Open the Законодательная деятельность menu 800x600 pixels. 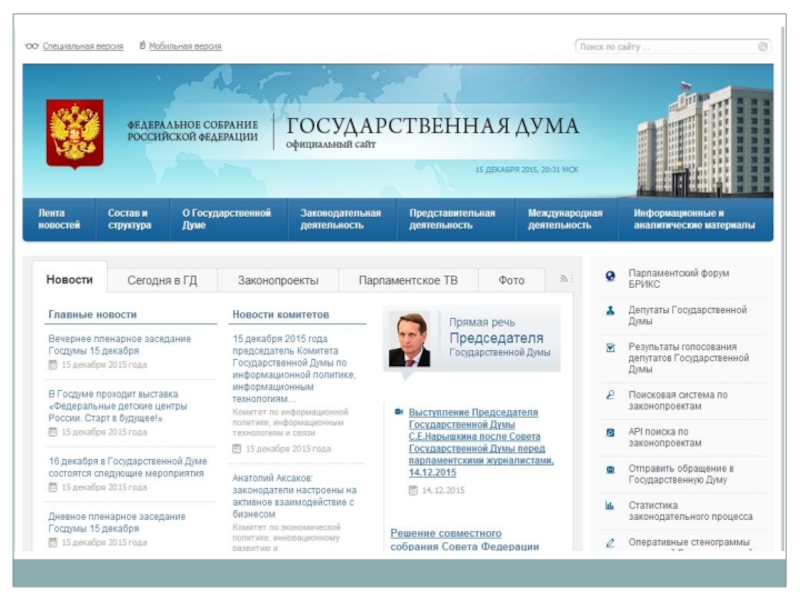(x=341, y=219)
